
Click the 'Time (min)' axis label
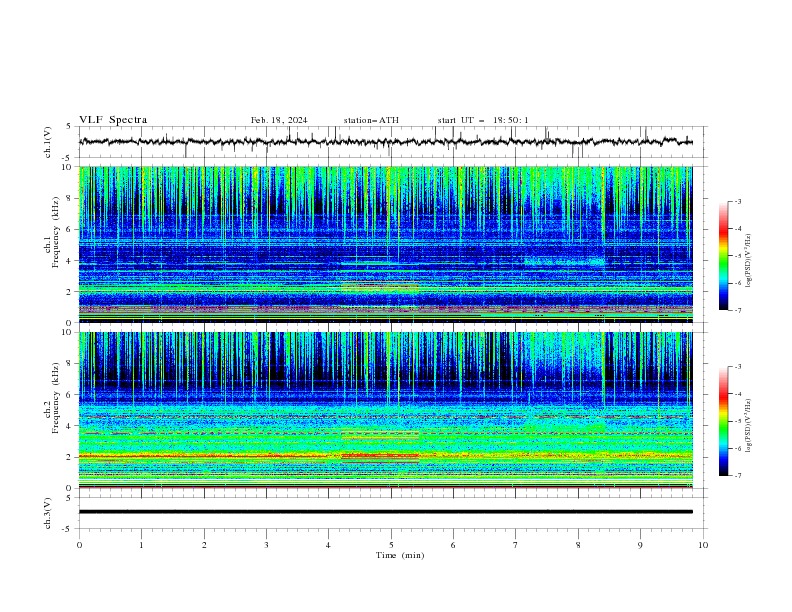click(x=400, y=555)
